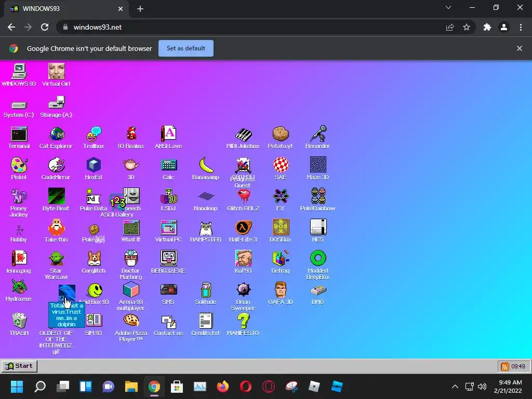
Task: Open Chrome three-dot menu
Action: [x=521, y=27]
